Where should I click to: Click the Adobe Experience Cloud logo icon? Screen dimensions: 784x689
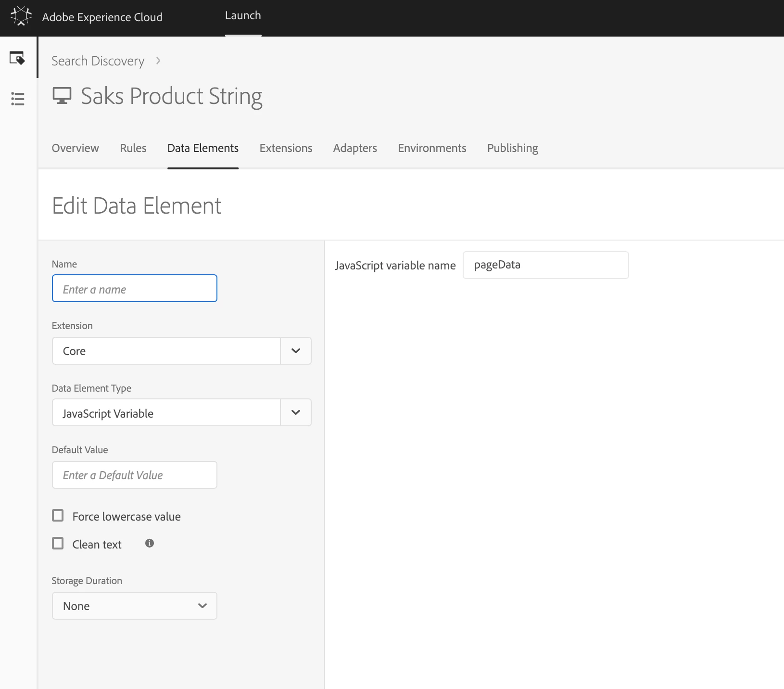21,16
